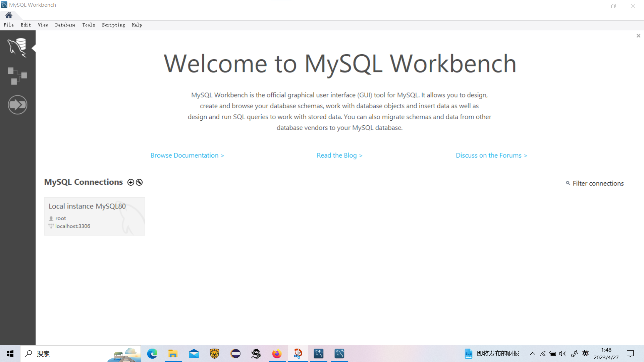
Task: Open the Models view in sidebar
Action: pyautogui.click(x=17, y=76)
